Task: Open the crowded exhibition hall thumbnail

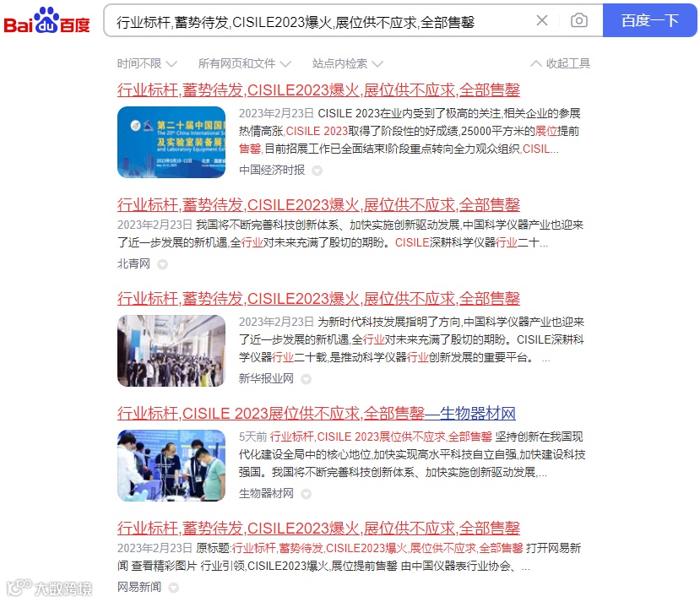Action: click(x=171, y=350)
